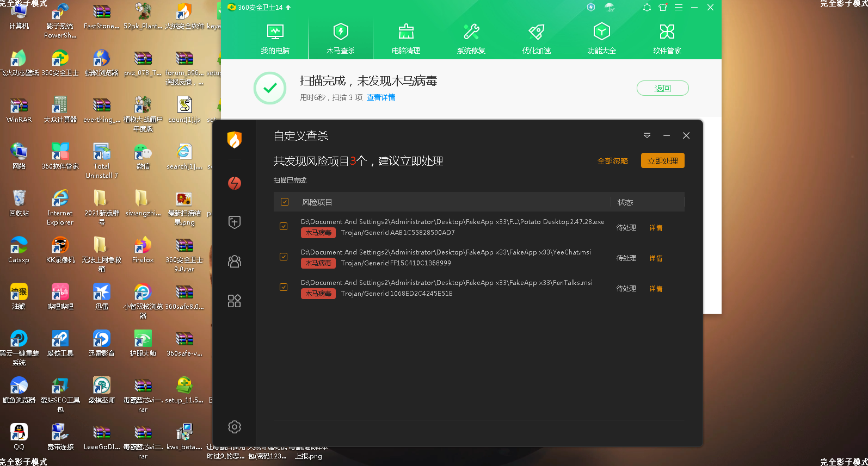Uncheck the FanTalks.msi risk item
The width and height of the screenshot is (868, 466).
pos(284,287)
